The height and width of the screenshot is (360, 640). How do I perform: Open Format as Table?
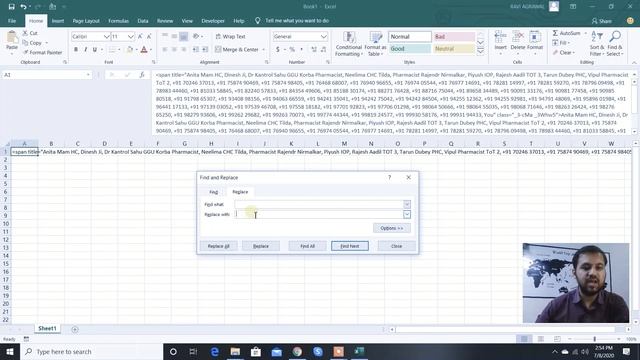point(375,44)
